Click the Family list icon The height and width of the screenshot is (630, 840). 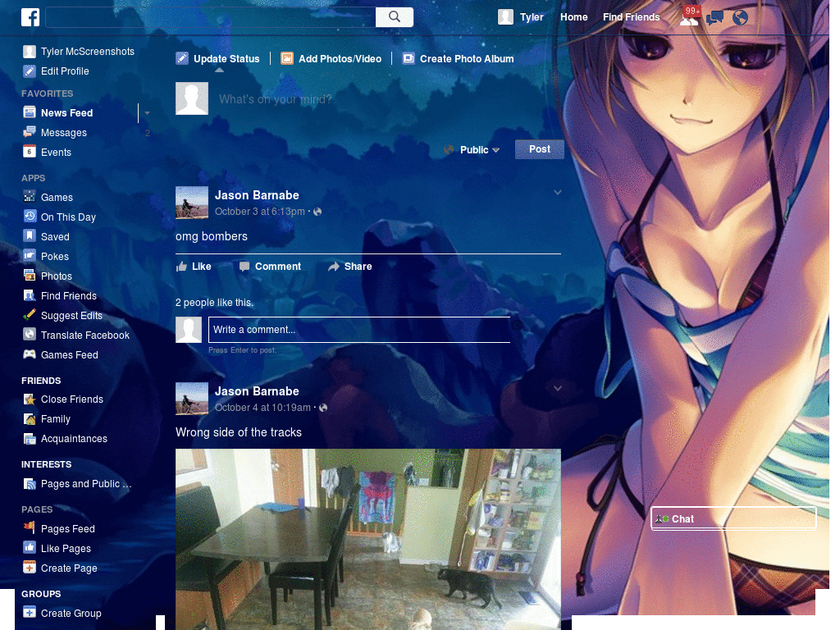coord(30,419)
